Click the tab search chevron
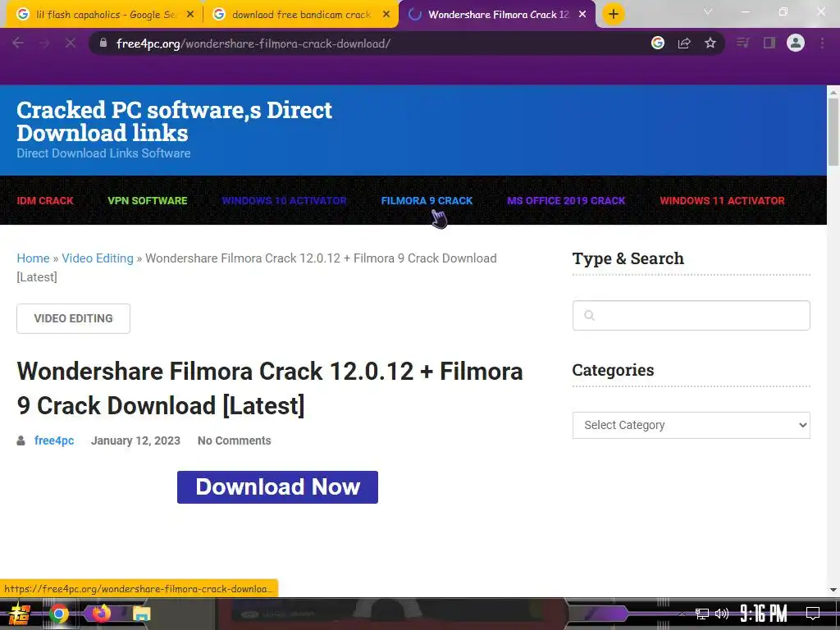 [708, 11]
